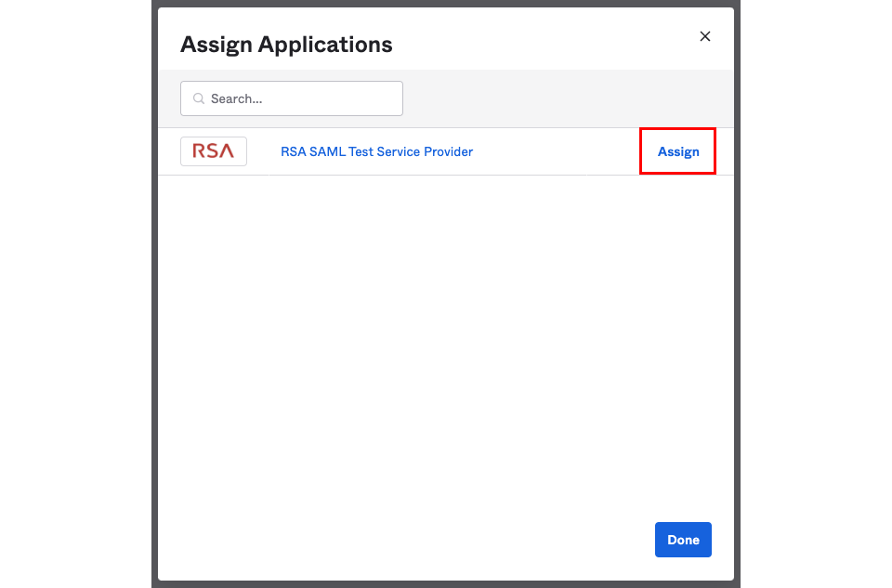Image resolution: width=892 pixels, height=588 pixels.
Task: Finish assigning by clicking Done
Action: (x=683, y=540)
